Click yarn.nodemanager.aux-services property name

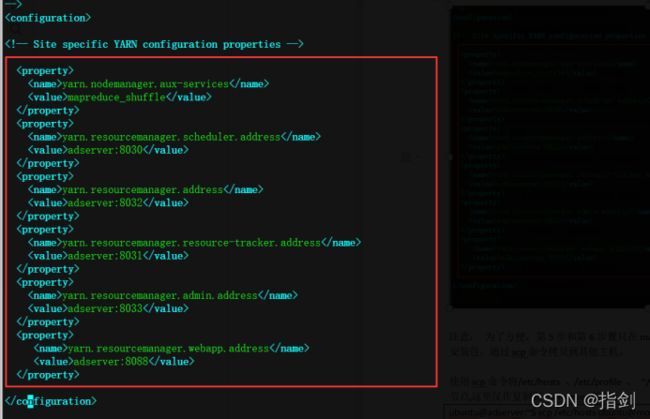[x=146, y=84]
